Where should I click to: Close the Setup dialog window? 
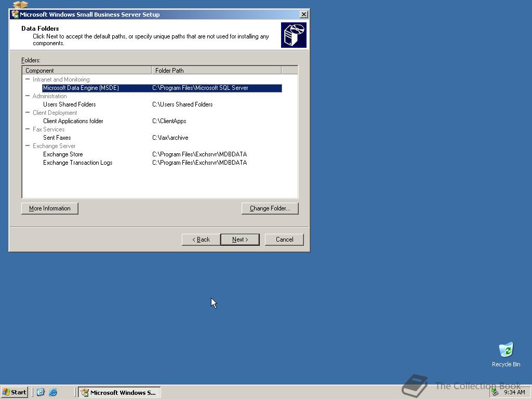click(x=303, y=14)
